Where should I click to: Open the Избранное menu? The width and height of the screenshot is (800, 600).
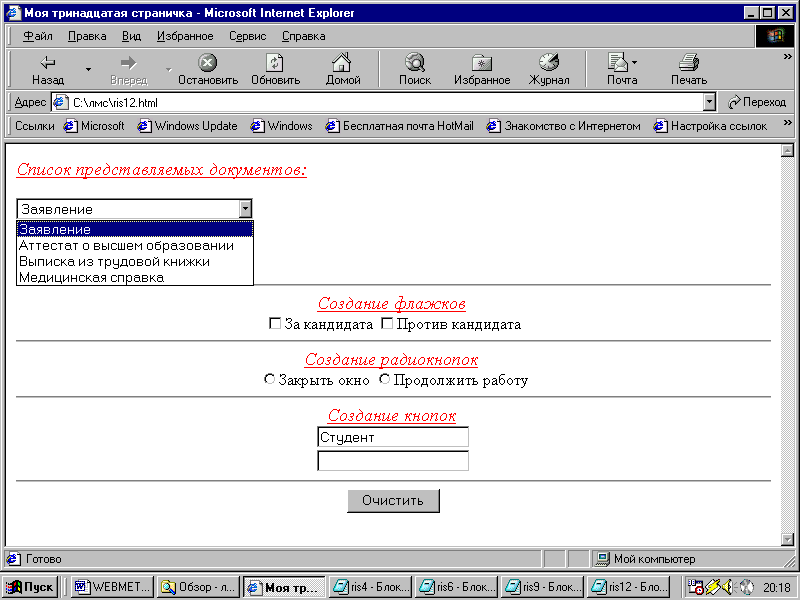[185, 36]
